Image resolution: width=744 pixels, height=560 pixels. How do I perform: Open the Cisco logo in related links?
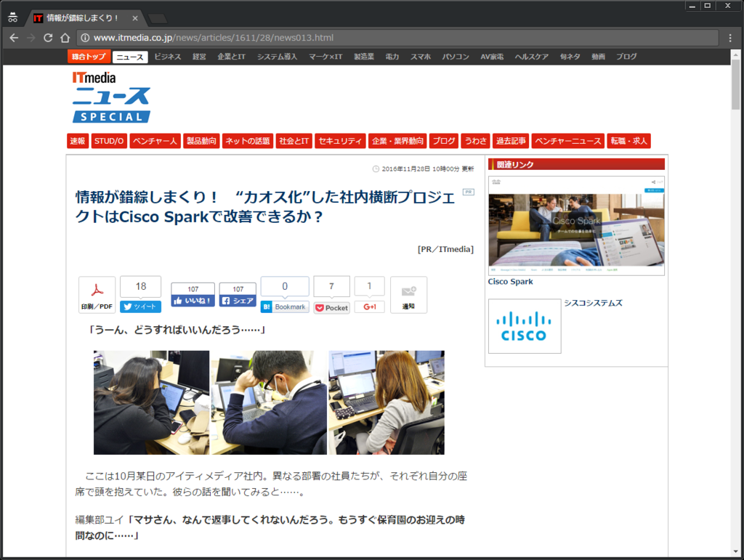coord(525,326)
